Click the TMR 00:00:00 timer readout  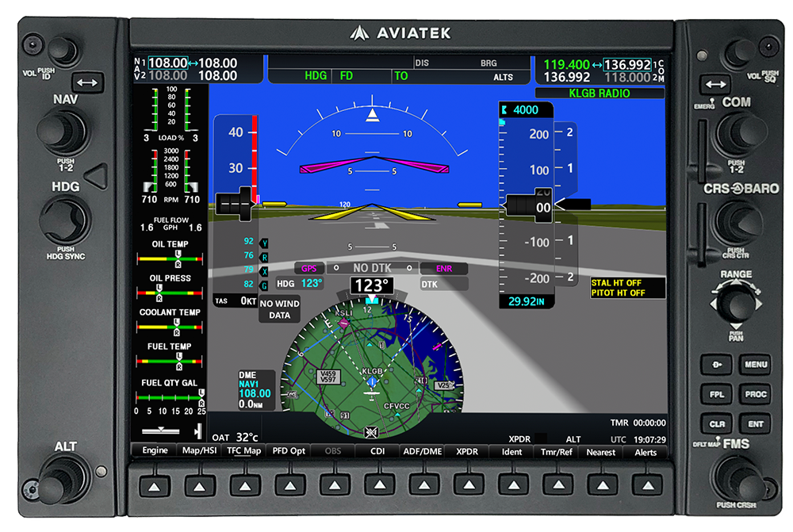[638, 423]
